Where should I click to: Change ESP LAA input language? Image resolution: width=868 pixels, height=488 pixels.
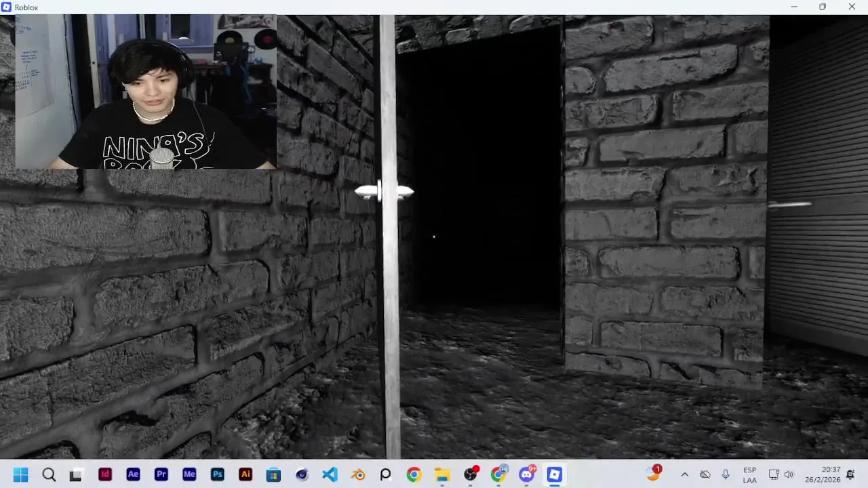click(749, 474)
